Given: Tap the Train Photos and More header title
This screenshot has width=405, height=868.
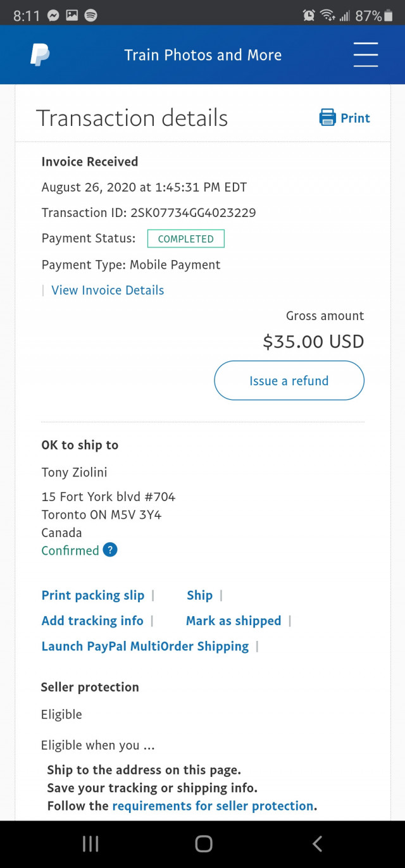Looking at the screenshot, I should [202, 55].
